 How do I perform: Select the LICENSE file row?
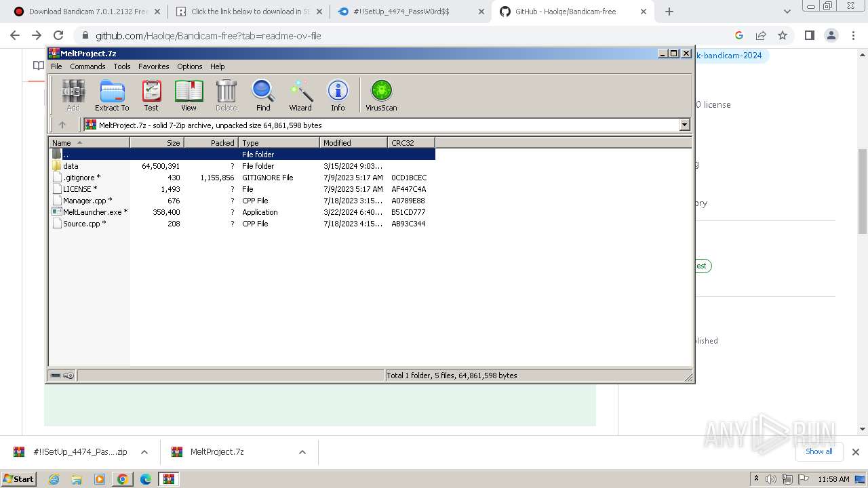[242, 189]
